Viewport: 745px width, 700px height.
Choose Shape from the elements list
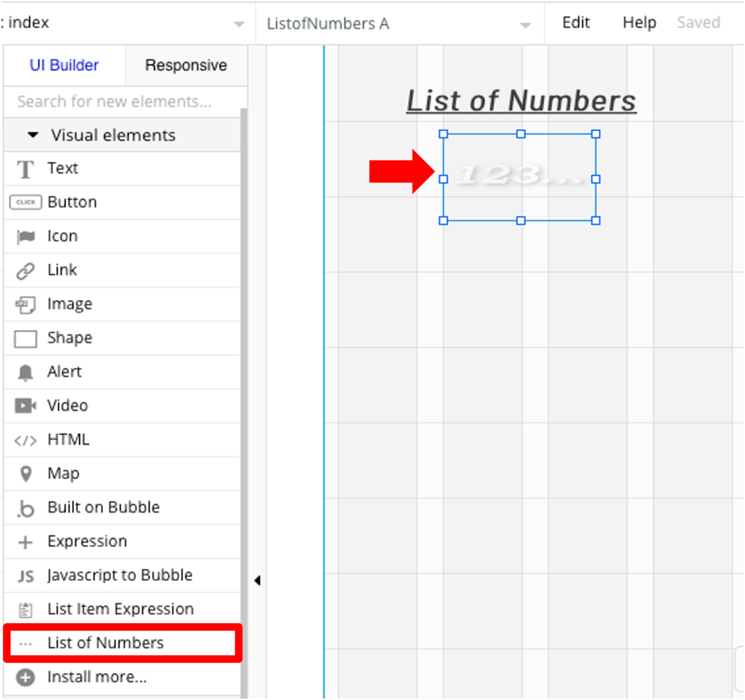click(122, 338)
